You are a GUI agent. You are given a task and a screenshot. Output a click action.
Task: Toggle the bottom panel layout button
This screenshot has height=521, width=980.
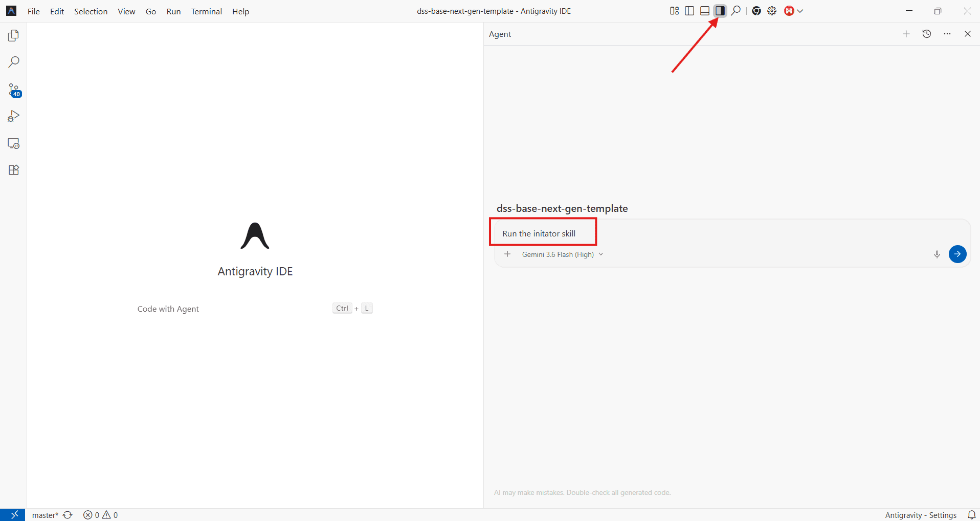click(705, 11)
